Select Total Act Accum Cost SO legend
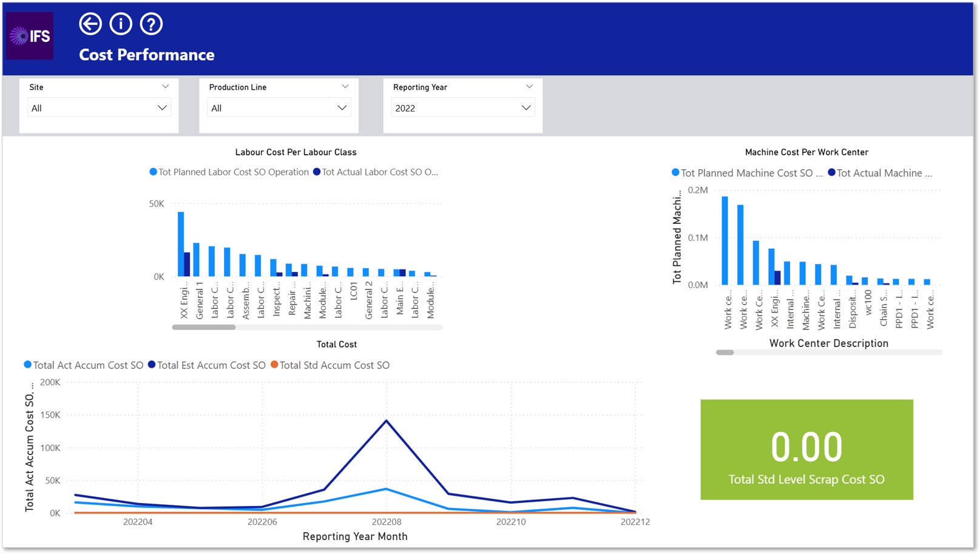This screenshot has height=554, width=980. pos(84,365)
